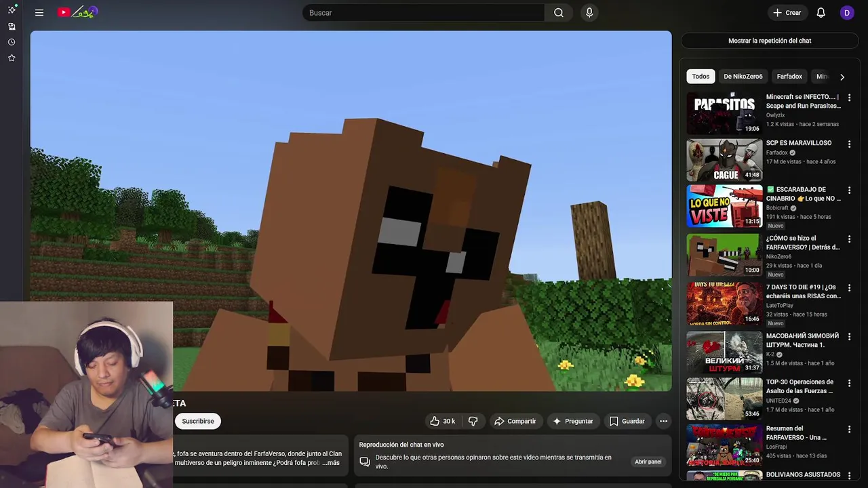Open the notifications bell
This screenshot has width=868, height=488.
coord(821,13)
